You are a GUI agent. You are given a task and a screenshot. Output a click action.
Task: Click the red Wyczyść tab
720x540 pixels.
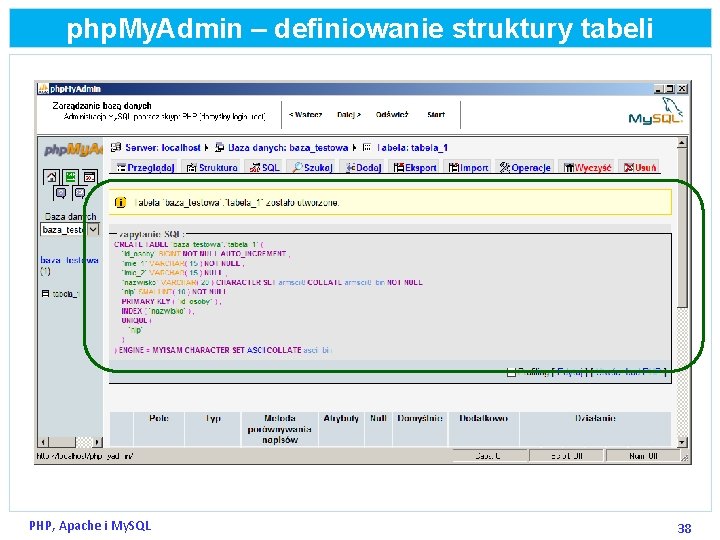[587, 168]
